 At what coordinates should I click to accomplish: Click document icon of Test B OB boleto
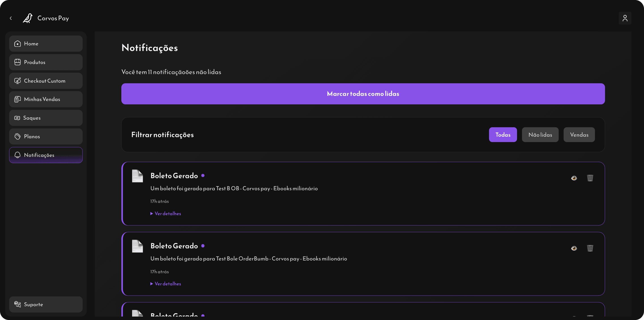(x=137, y=176)
